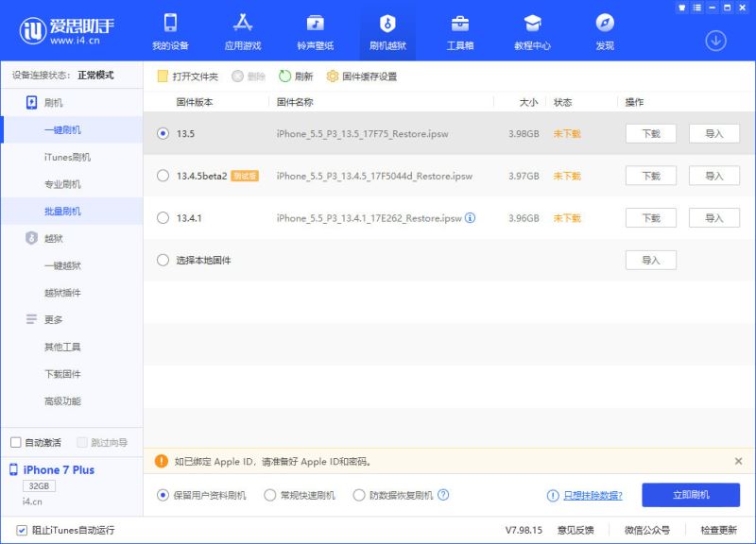Open the 应用游戏 section

[243, 32]
